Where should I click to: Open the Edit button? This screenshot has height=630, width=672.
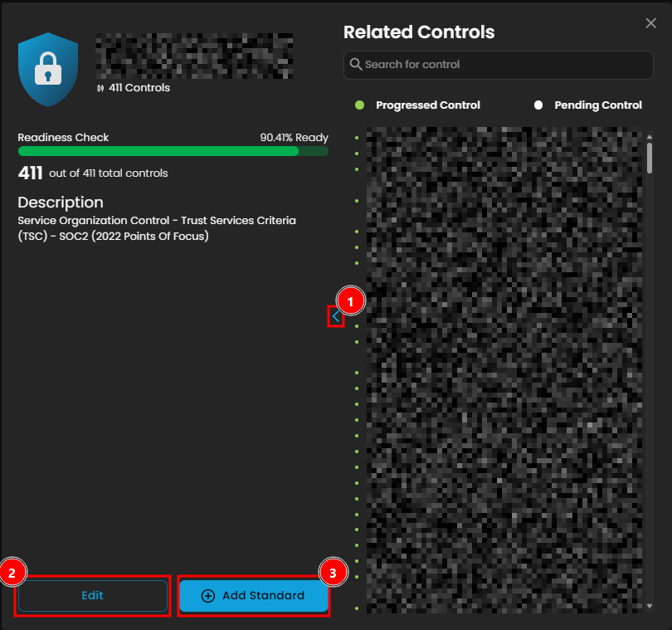tap(92, 596)
